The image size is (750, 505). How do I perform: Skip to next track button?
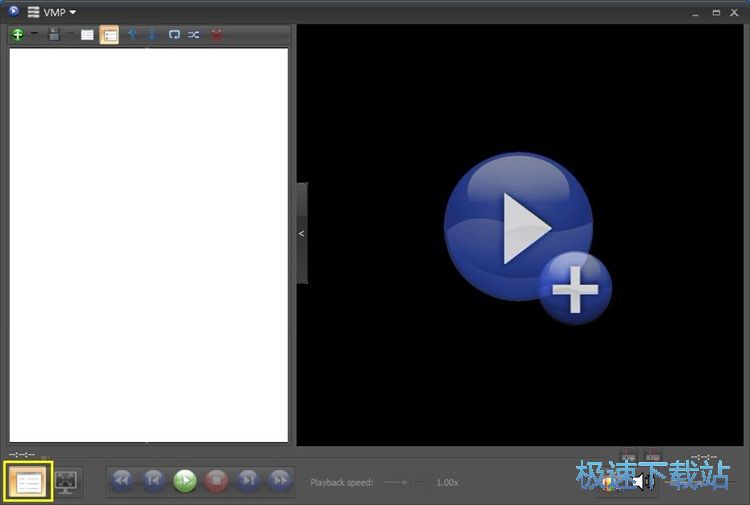(x=248, y=480)
